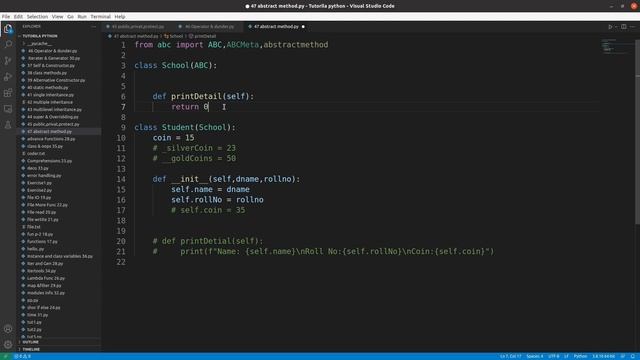640x360 pixels.
Task: Select the 47 abstract method.py tab
Action: coord(276,27)
